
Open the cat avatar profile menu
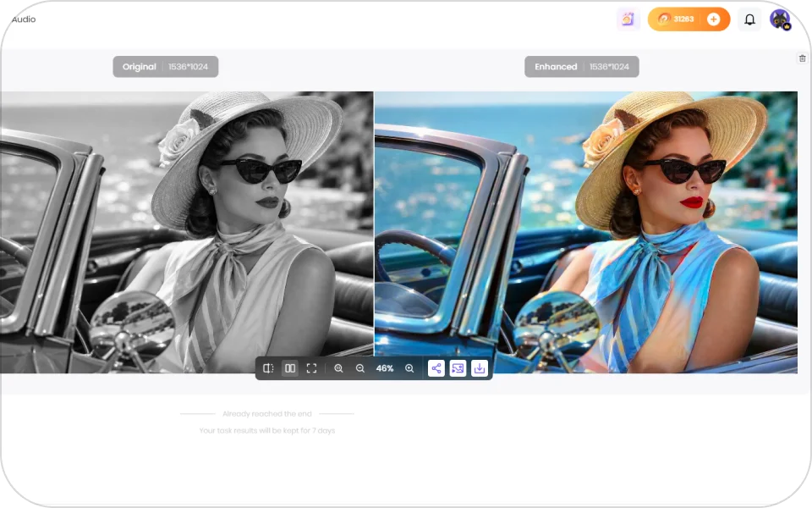[x=780, y=19]
